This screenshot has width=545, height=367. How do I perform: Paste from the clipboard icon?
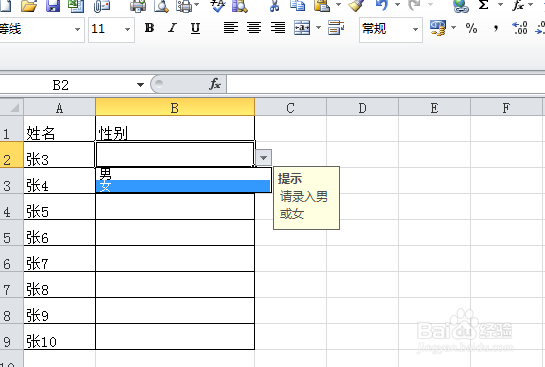click(x=322, y=6)
